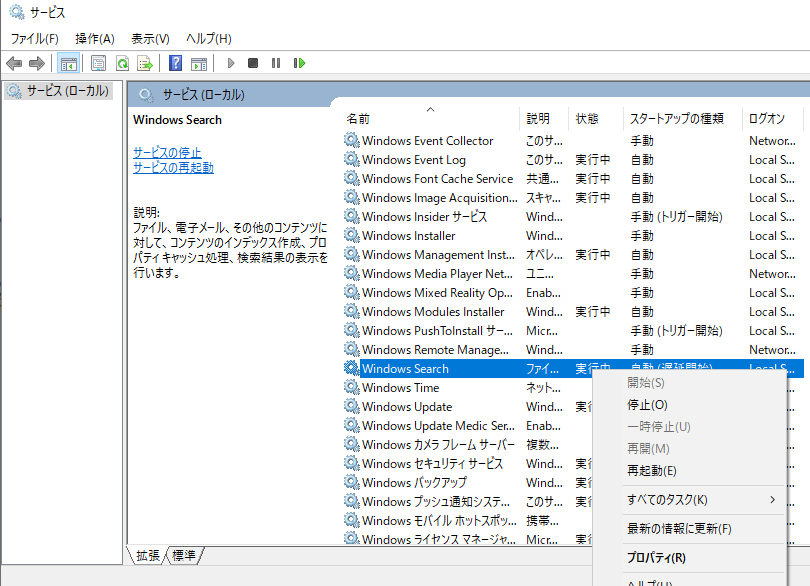Select Windows プッシュ通知システ... row
Image resolution: width=810 pixels, height=586 pixels.
coord(468,501)
